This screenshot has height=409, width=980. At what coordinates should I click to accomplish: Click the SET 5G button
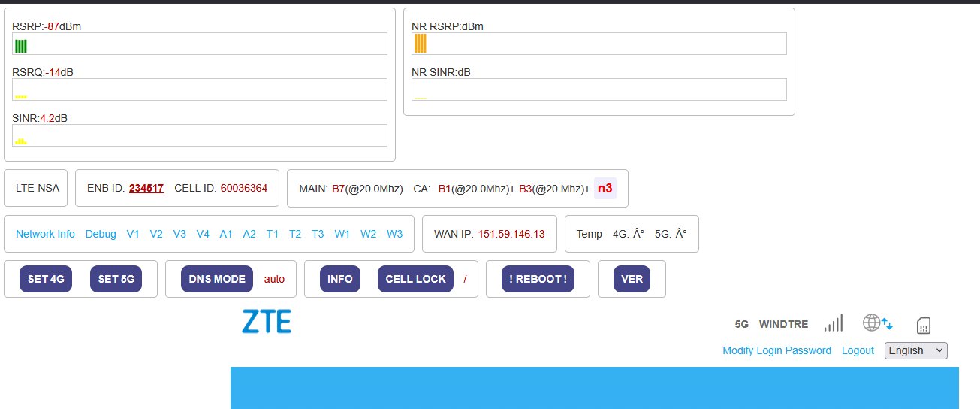coord(116,279)
